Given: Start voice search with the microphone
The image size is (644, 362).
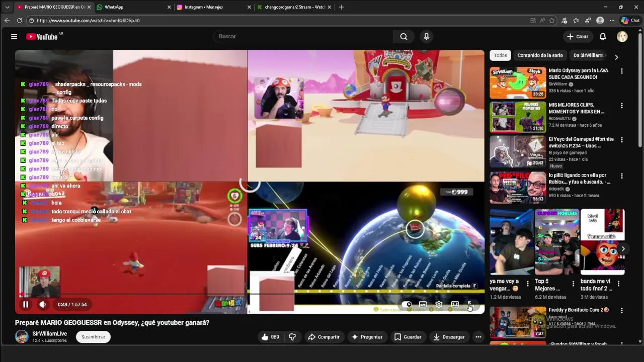Looking at the screenshot, I should pos(426,36).
